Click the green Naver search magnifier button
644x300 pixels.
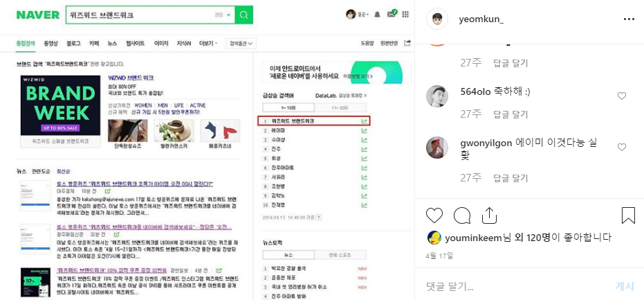244,15
